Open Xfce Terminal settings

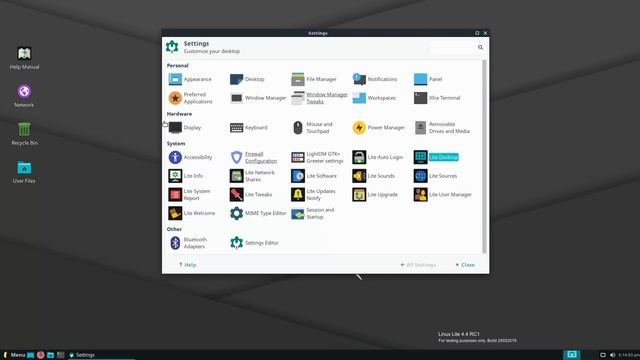(437, 98)
